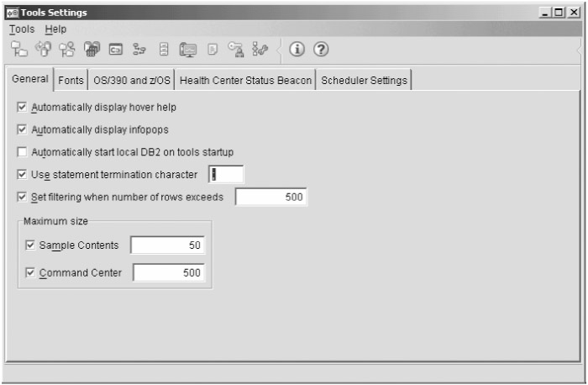The height and width of the screenshot is (385, 588).
Task: Open the Journal page icon
Action: 213,50
